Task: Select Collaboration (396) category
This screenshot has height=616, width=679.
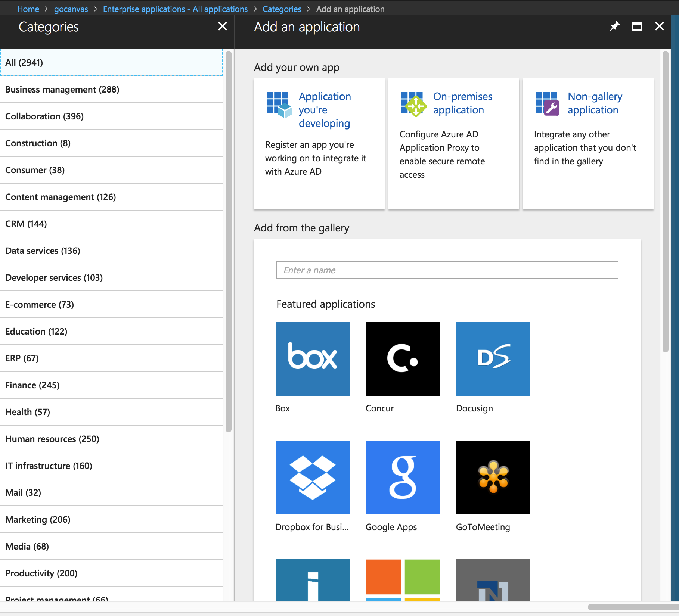Action: click(111, 116)
